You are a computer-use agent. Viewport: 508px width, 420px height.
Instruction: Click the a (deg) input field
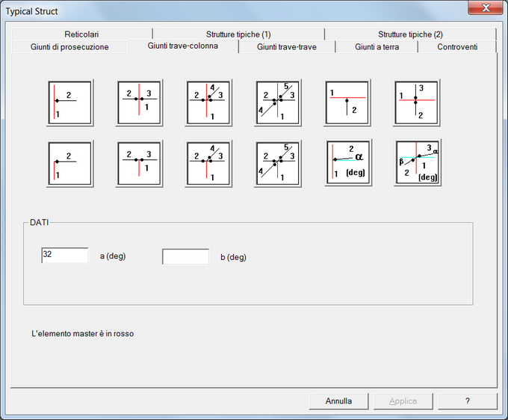pyautogui.click(x=65, y=256)
